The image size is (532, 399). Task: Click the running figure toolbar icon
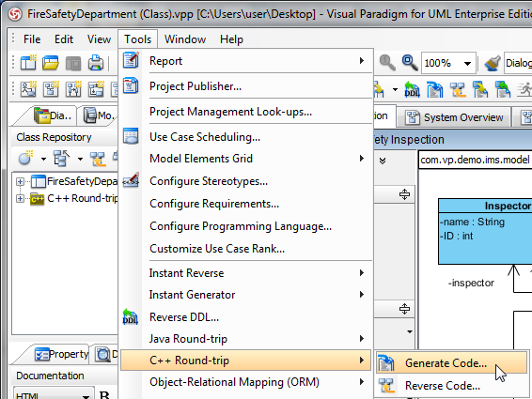pos(524,89)
